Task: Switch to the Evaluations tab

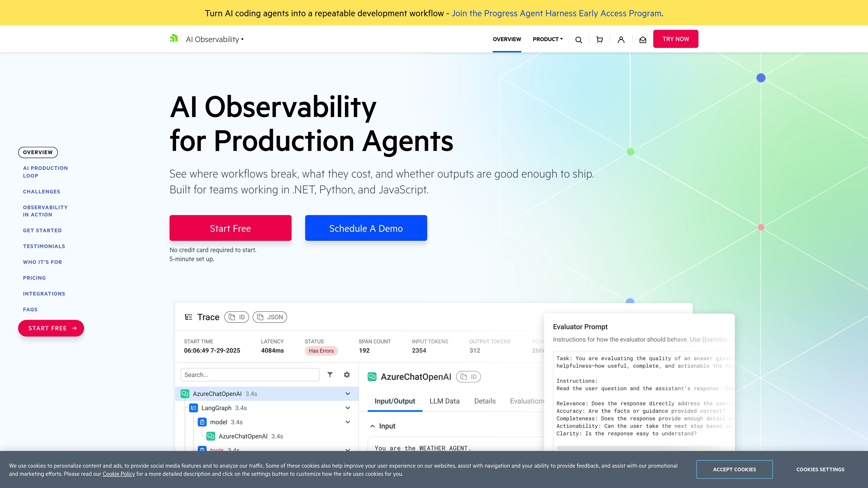Action: tap(527, 401)
